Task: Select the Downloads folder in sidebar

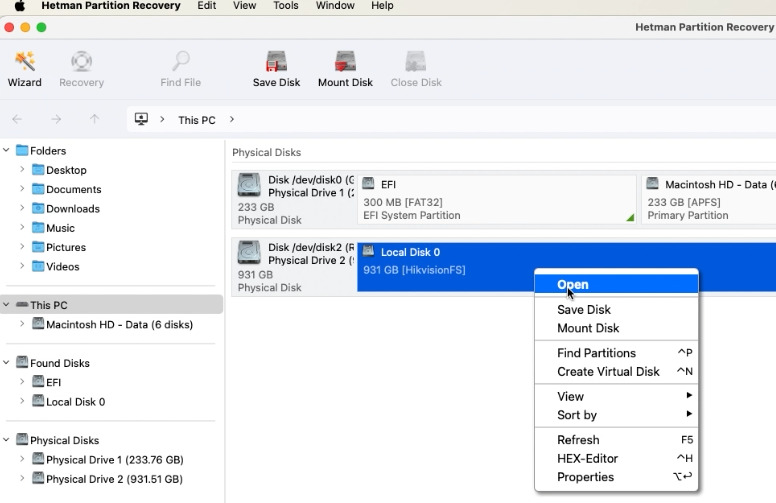Action: (73, 208)
